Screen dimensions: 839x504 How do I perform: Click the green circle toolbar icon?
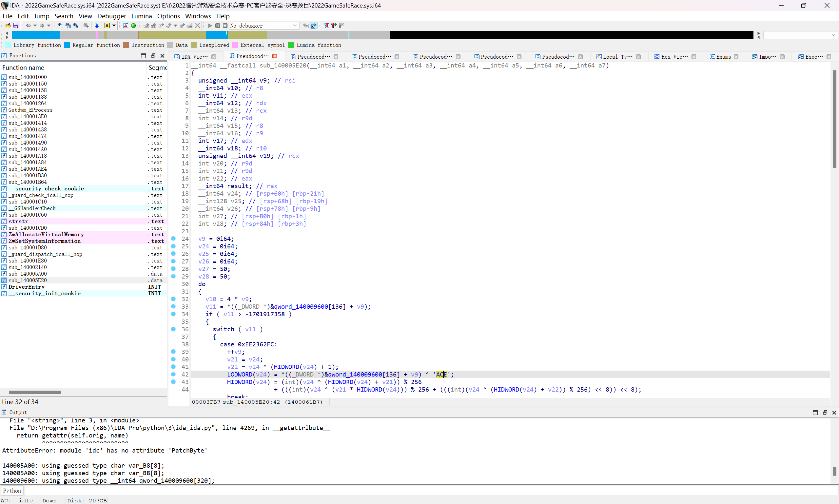pyautogui.click(x=133, y=26)
